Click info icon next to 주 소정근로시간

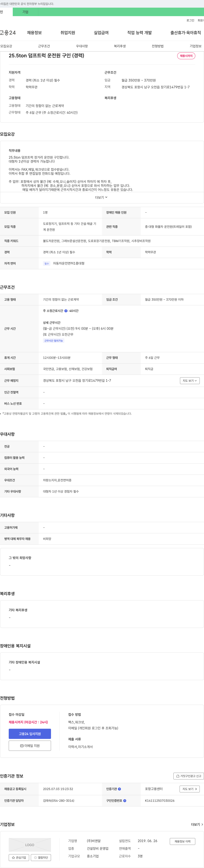[66, 311]
